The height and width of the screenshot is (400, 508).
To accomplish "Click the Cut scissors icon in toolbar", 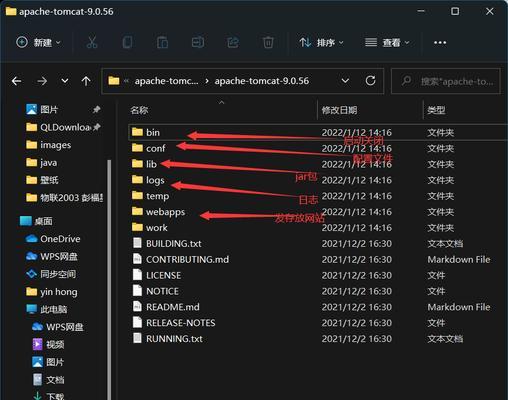I will tap(92, 42).
